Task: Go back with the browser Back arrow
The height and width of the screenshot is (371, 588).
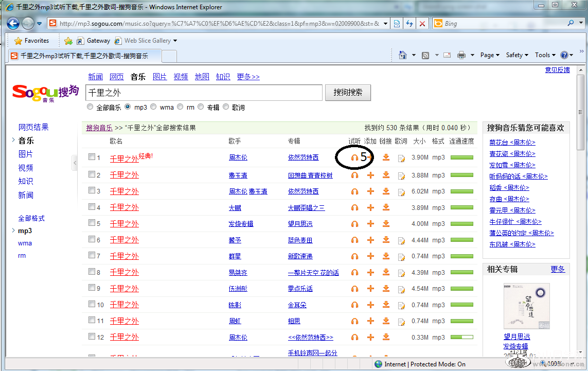Action: coord(13,24)
